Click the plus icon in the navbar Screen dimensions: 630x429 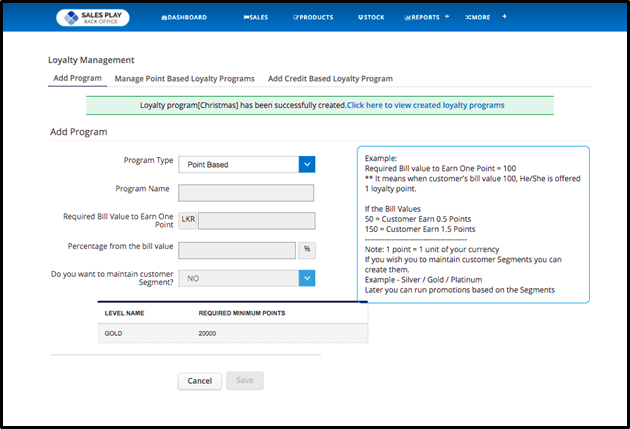504,17
